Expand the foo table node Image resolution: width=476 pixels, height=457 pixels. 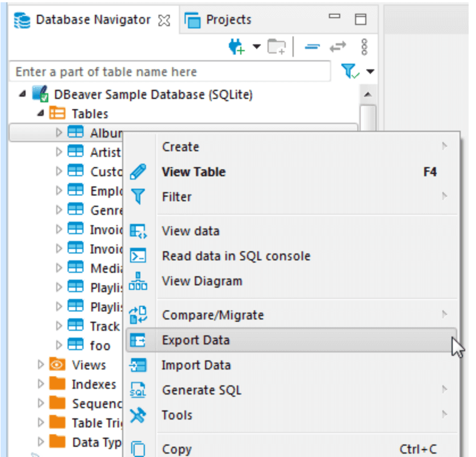[x=59, y=345]
